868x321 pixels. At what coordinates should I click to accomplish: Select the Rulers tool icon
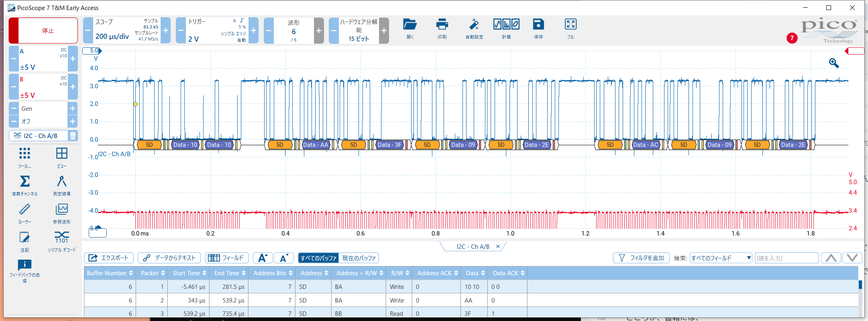(x=24, y=209)
